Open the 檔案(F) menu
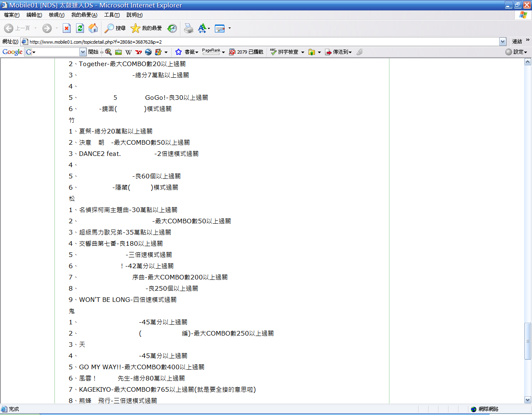This screenshot has height=415, width=532. coord(12,15)
